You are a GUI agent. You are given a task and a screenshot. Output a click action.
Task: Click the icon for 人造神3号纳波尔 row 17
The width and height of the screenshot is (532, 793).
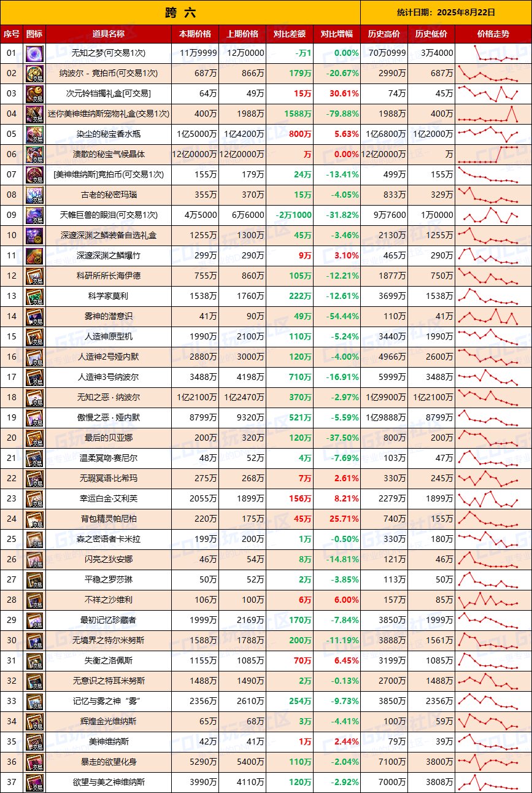(x=34, y=377)
